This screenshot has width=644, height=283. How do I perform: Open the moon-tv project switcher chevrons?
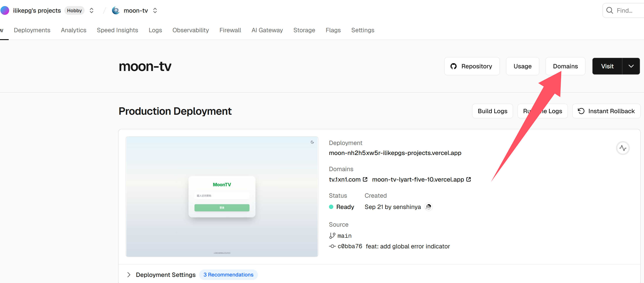tap(155, 10)
